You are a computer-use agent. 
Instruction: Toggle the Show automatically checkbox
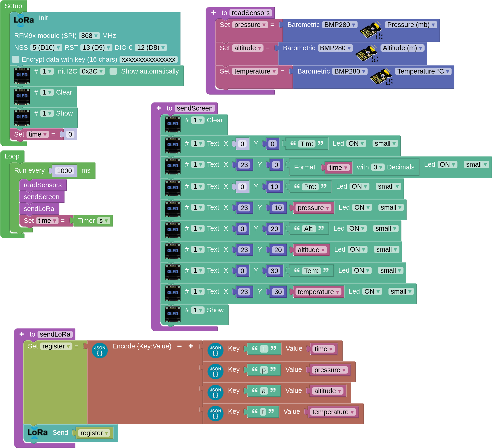(x=113, y=71)
